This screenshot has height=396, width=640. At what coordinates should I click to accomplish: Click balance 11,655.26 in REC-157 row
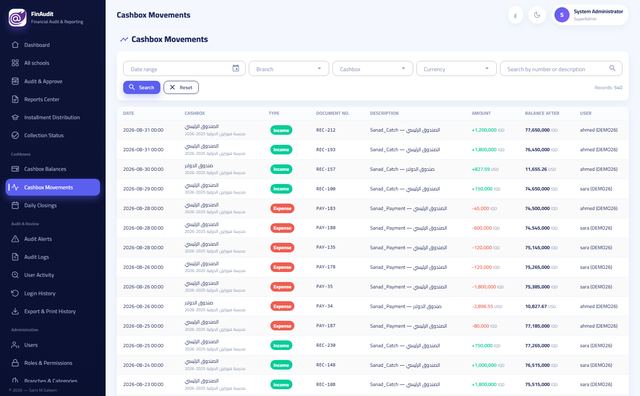pyautogui.click(x=536, y=169)
